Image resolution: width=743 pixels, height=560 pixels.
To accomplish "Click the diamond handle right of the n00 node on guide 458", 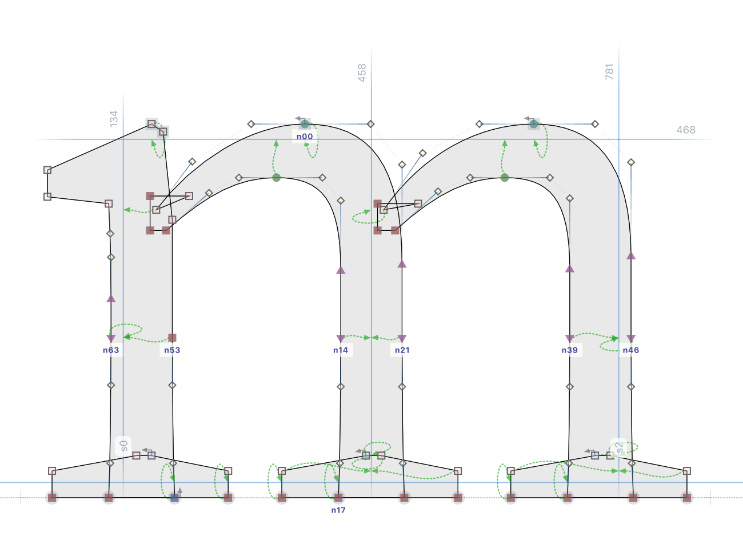I will 370,124.
